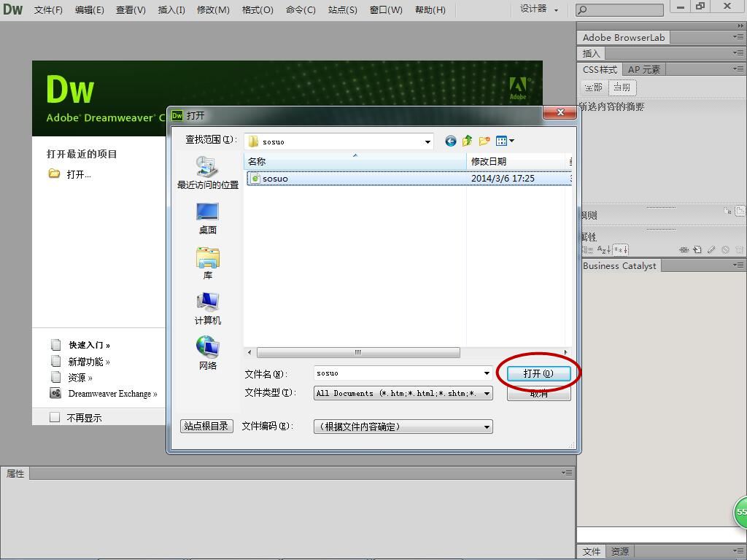Open 插入 panel options menu

click(x=738, y=52)
